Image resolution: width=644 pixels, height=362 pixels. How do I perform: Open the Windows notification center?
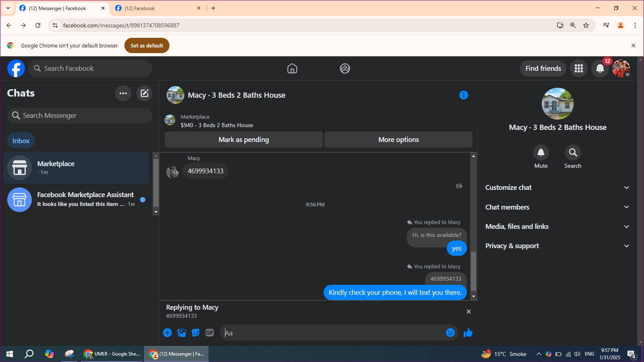click(x=632, y=354)
